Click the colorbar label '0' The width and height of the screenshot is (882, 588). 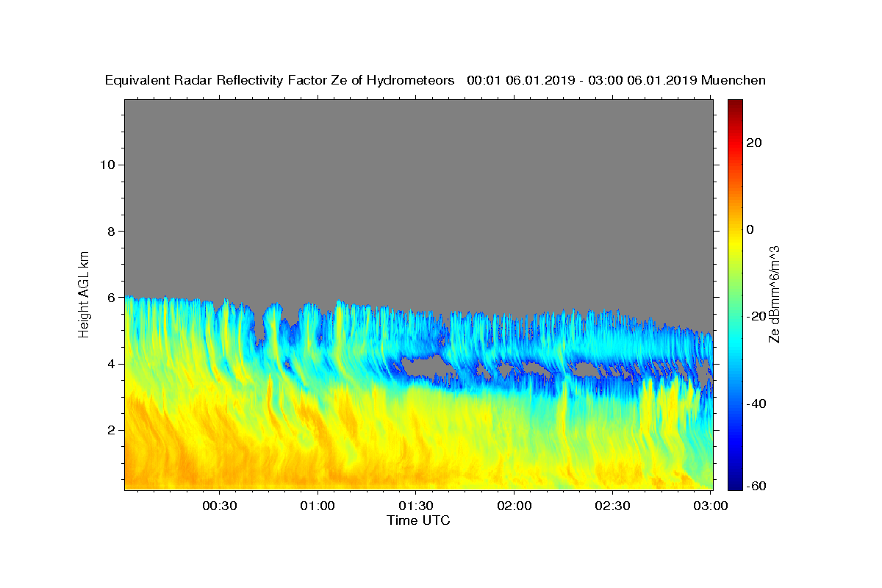[749, 229]
